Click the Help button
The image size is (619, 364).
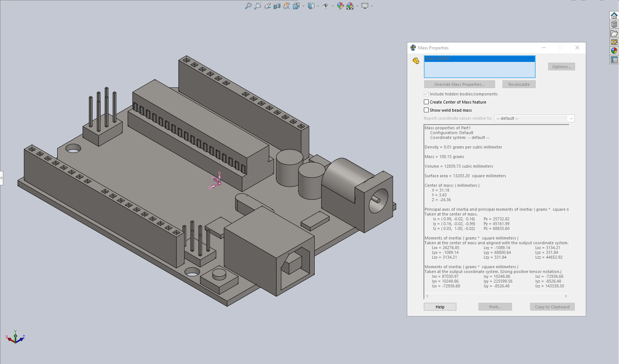coord(440,307)
